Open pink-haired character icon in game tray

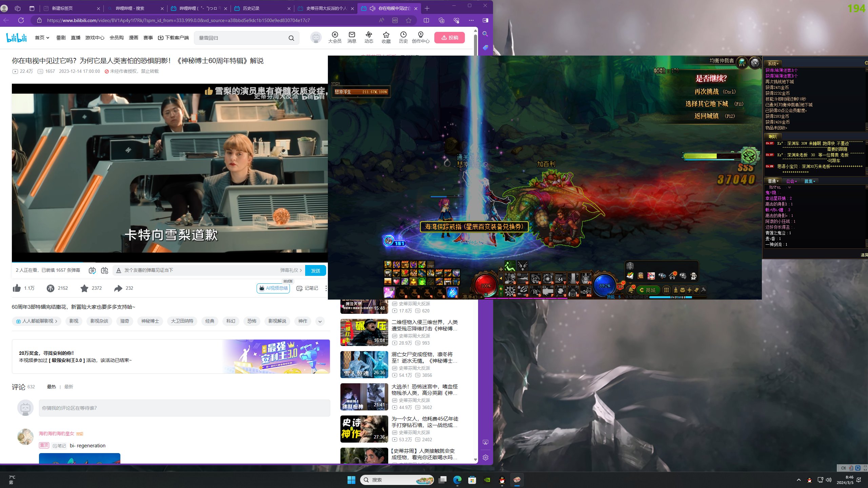click(651, 276)
